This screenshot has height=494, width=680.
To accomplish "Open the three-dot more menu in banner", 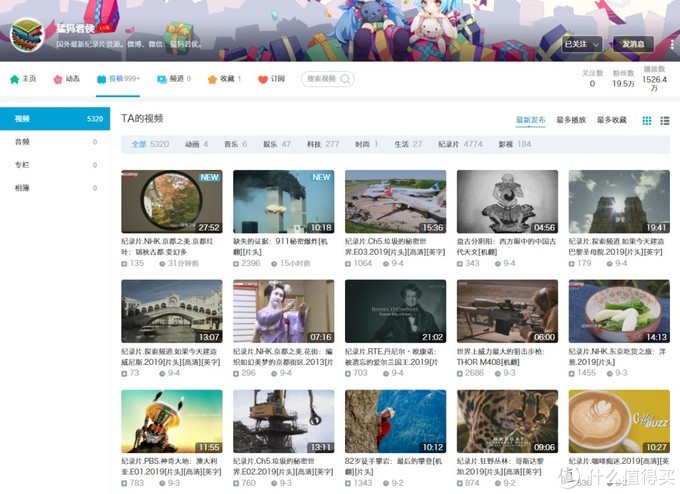I will tap(672, 44).
